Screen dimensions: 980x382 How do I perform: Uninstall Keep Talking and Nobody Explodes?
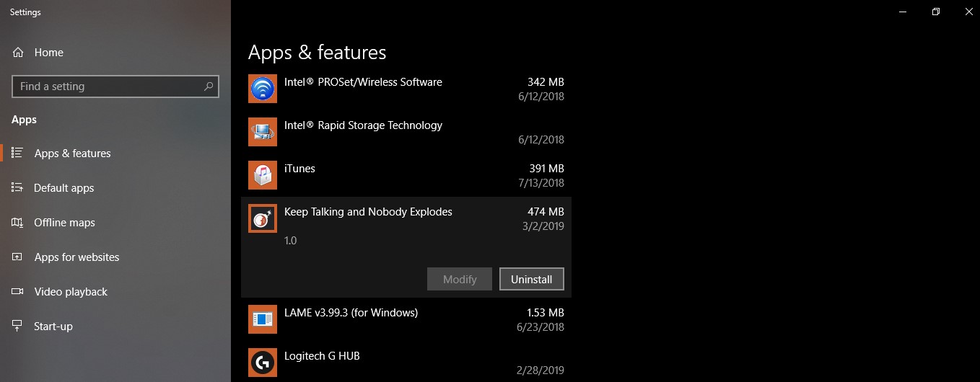pyautogui.click(x=532, y=279)
